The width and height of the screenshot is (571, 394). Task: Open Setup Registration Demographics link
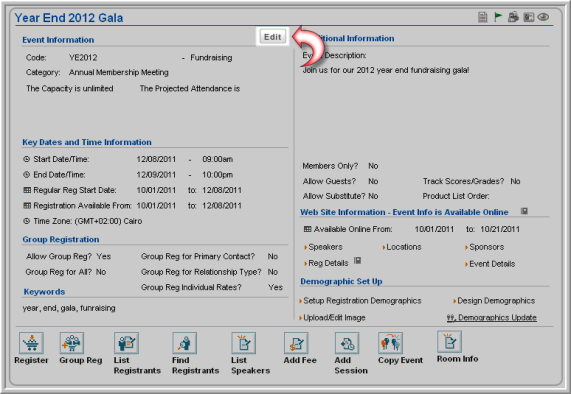(x=362, y=301)
